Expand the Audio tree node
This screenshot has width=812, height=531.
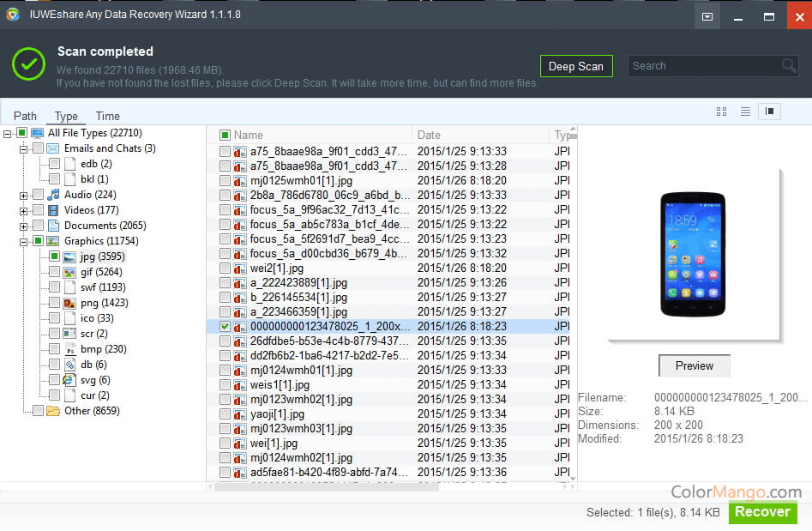pos(22,195)
